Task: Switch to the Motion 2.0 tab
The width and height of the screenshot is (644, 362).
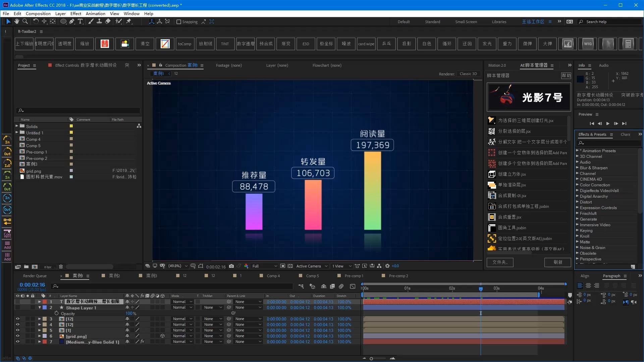Action: click(x=497, y=65)
